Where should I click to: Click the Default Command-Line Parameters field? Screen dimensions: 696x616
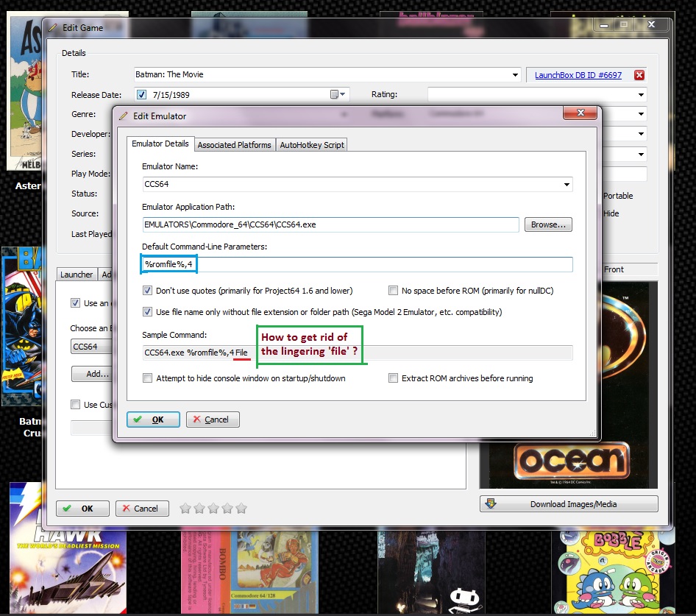click(x=358, y=264)
